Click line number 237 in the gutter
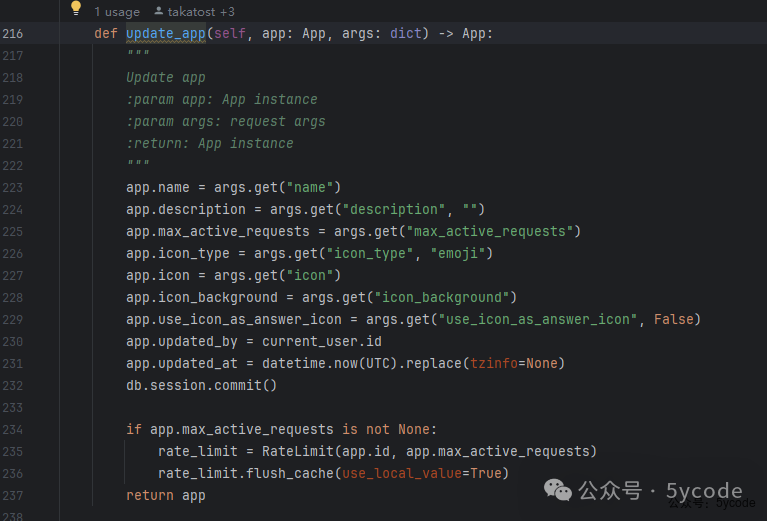Image resolution: width=767 pixels, height=521 pixels. coord(13,496)
